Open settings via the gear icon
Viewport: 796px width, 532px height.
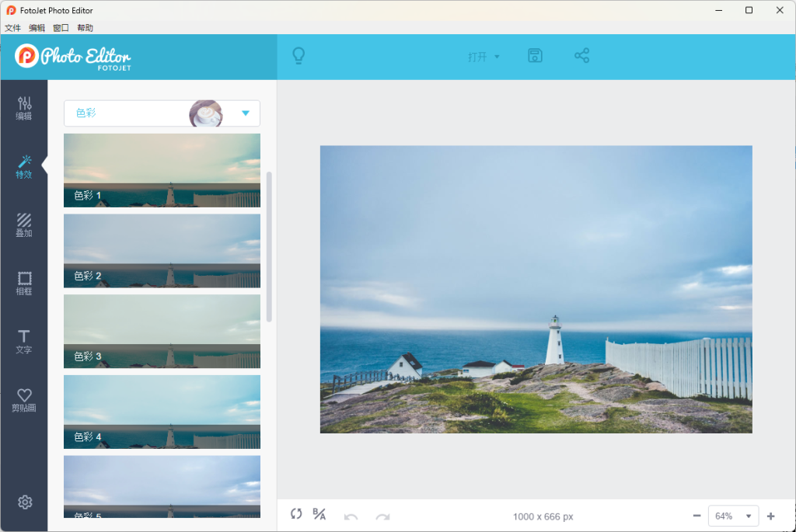pyautogui.click(x=25, y=502)
